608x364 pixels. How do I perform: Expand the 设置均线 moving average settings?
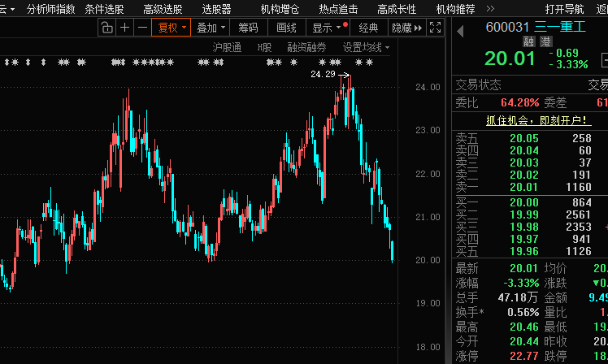[x=365, y=47]
